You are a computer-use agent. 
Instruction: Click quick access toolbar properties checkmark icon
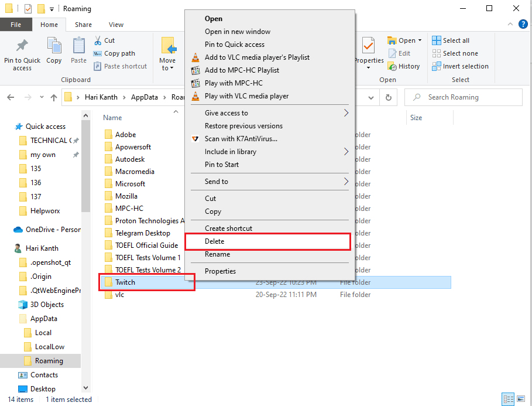coord(28,8)
